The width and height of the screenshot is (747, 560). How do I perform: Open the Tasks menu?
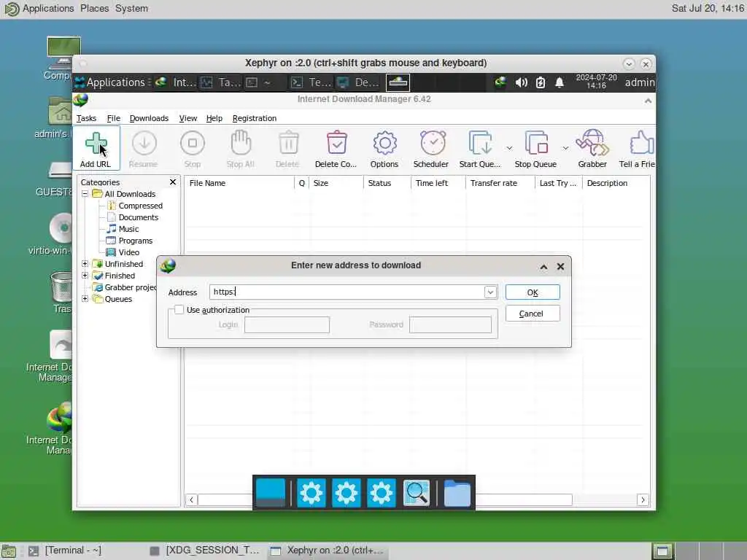[x=86, y=118]
